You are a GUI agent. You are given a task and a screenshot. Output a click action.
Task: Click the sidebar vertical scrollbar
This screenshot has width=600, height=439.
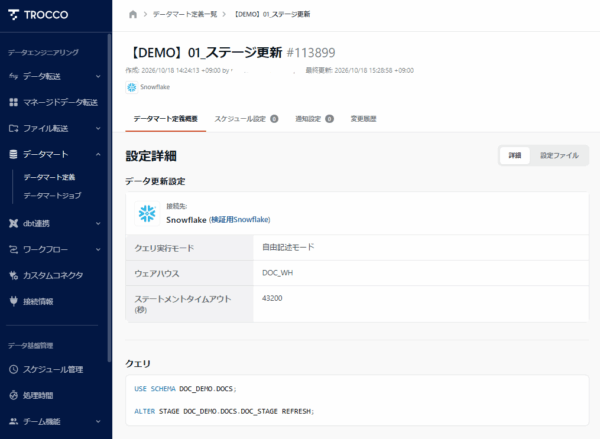109,198
